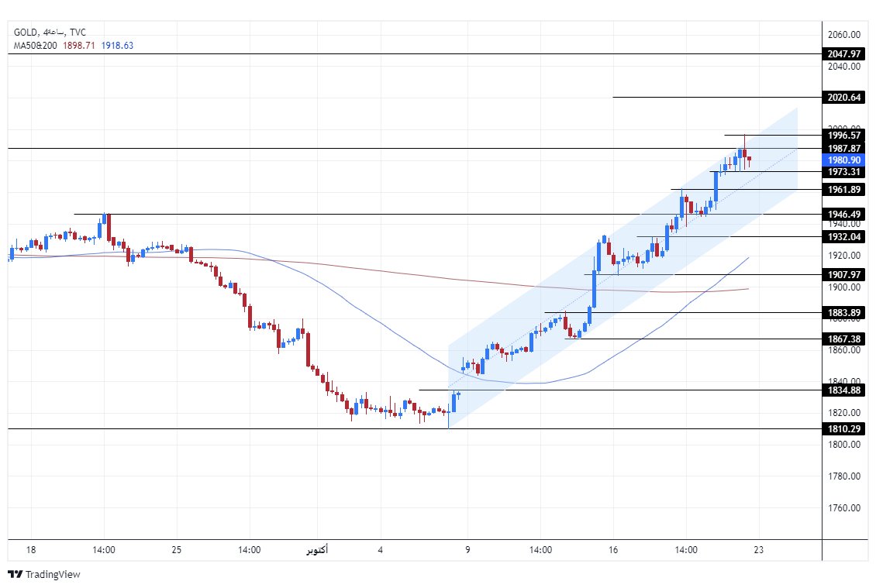
Task: Click the 1907.97 price level label
Action: click(843, 275)
